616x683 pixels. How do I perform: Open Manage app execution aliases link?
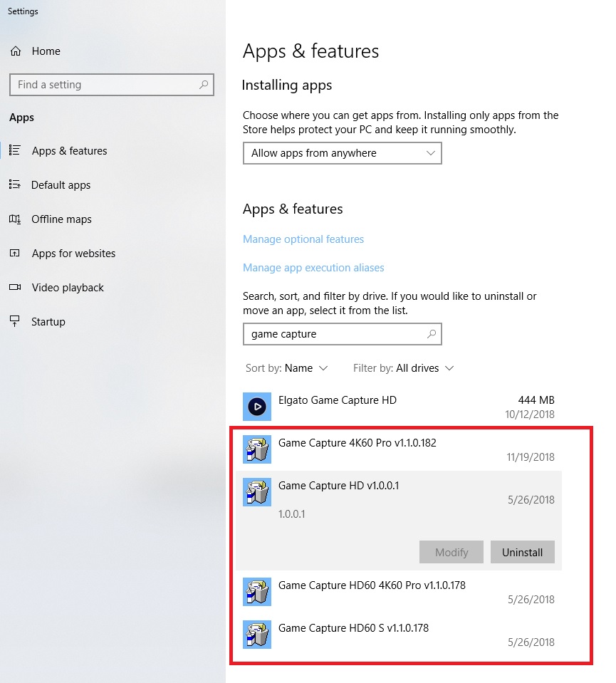point(313,268)
